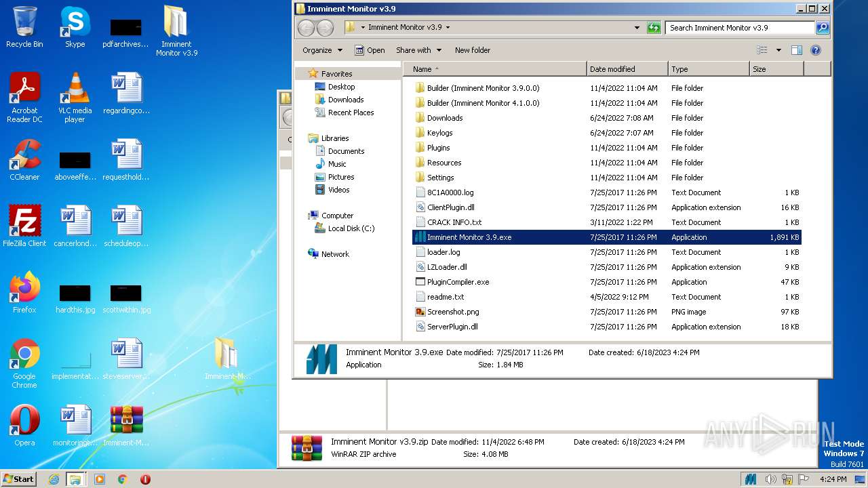
Task: Sort by Size column header
Action: pos(776,69)
